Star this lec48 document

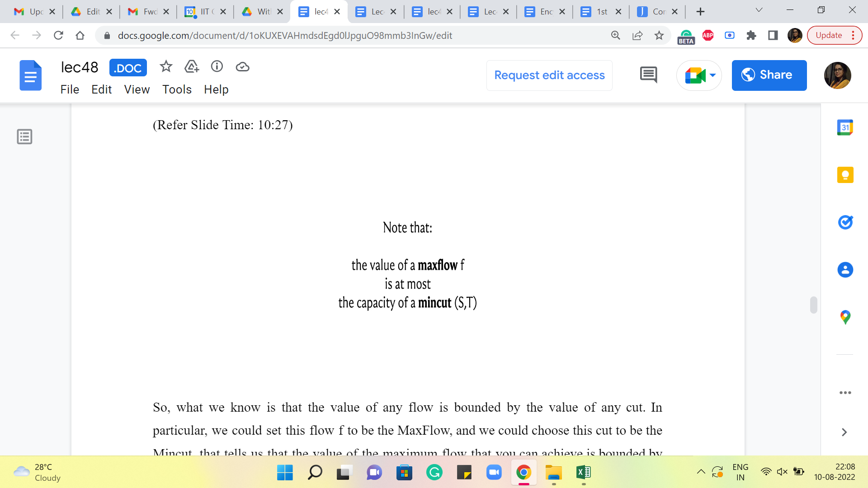[x=166, y=67]
